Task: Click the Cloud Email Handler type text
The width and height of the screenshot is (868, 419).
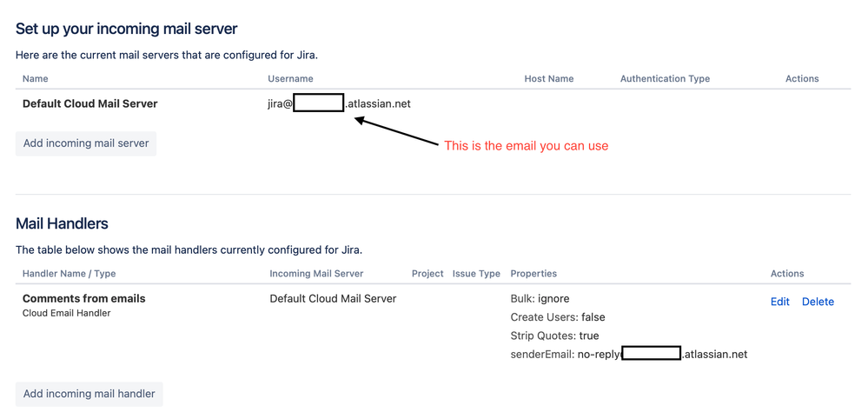Action: tap(66, 313)
